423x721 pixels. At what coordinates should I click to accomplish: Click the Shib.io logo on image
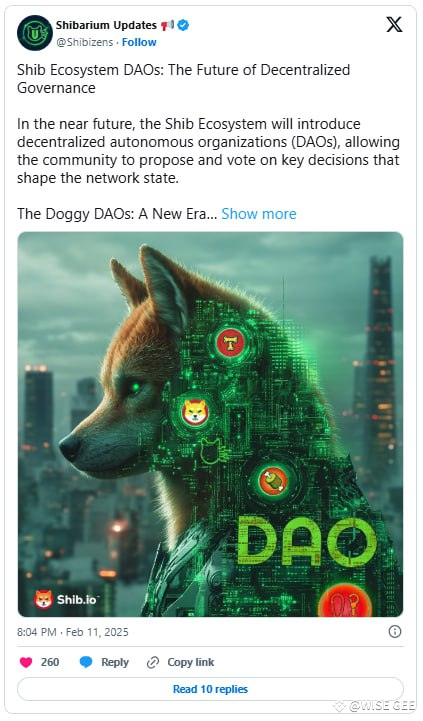[66, 599]
